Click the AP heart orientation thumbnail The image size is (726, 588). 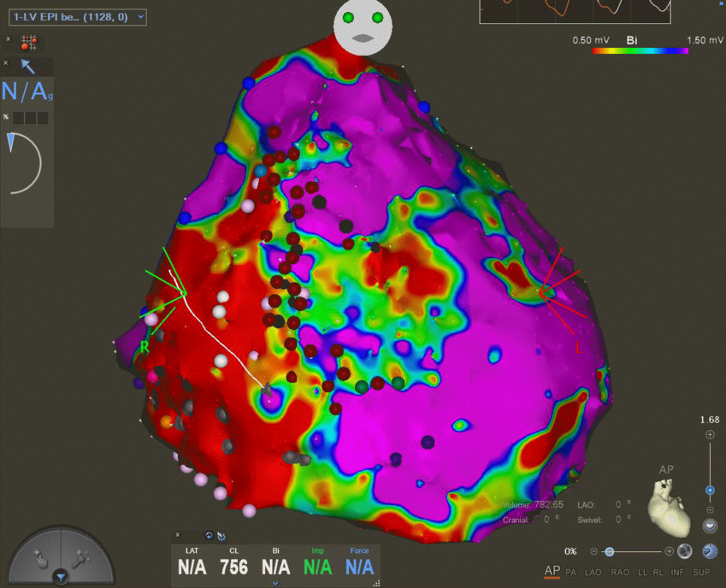pyautogui.click(x=668, y=507)
